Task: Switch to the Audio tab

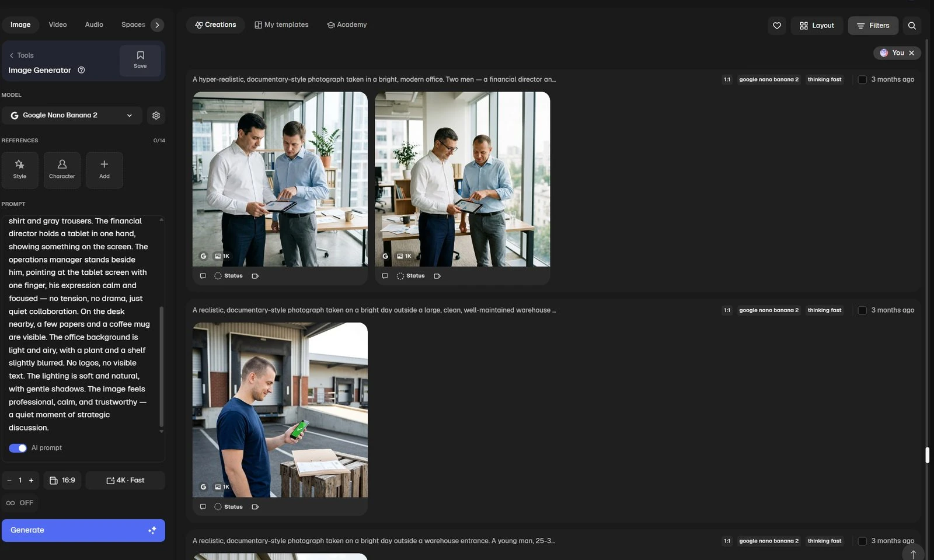Action: (x=94, y=25)
